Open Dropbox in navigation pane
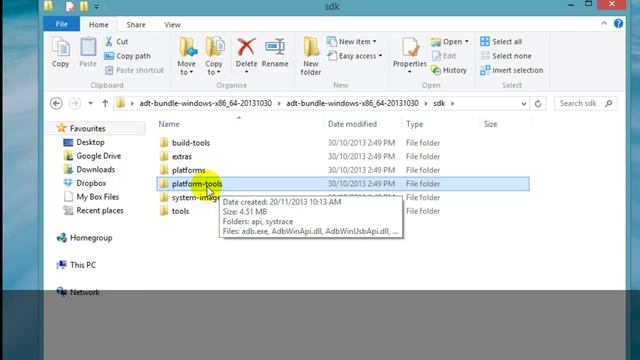Viewport: 640px width, 360px height. (91, 183)
